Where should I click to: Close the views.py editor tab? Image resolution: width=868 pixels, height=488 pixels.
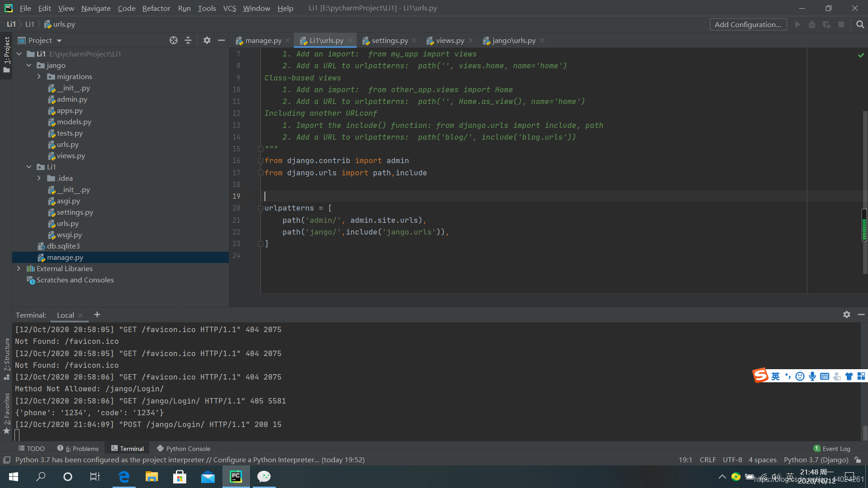[x=471, y=41]
